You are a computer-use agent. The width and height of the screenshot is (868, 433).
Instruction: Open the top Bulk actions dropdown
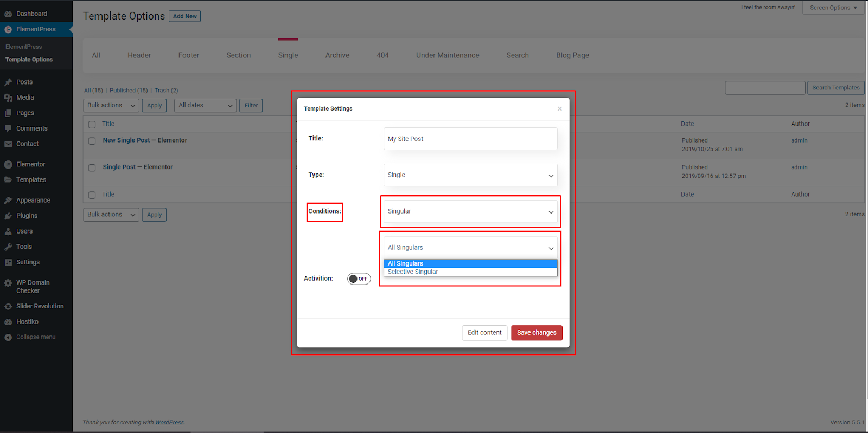[111, 105]
